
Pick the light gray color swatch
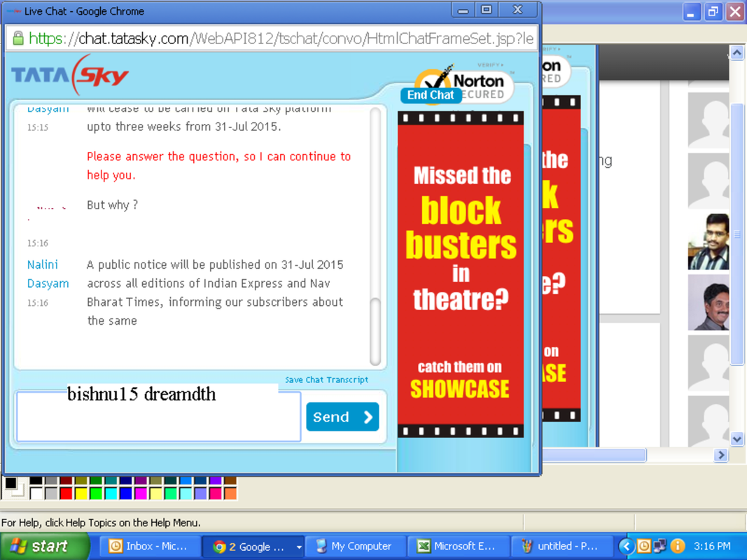click(x=51, y=493)
